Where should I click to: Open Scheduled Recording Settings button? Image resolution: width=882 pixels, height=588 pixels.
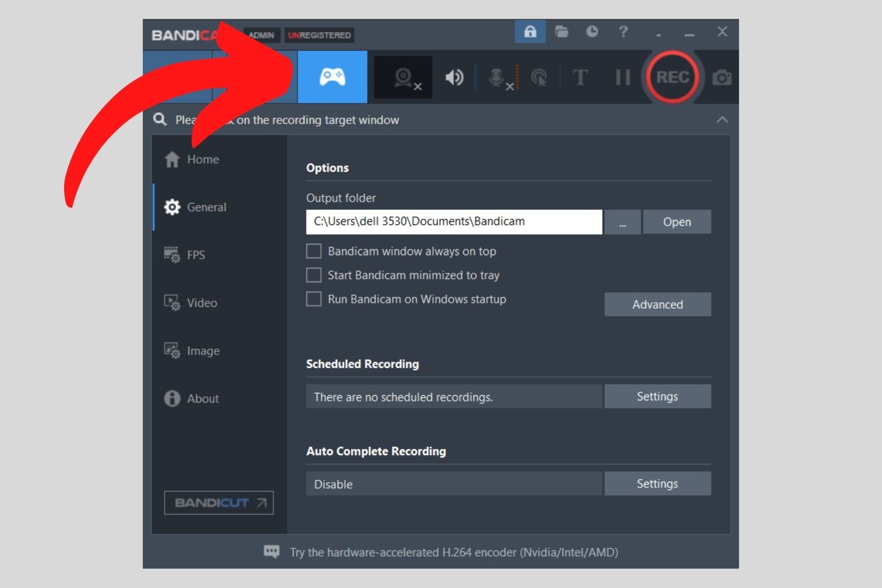657,396
